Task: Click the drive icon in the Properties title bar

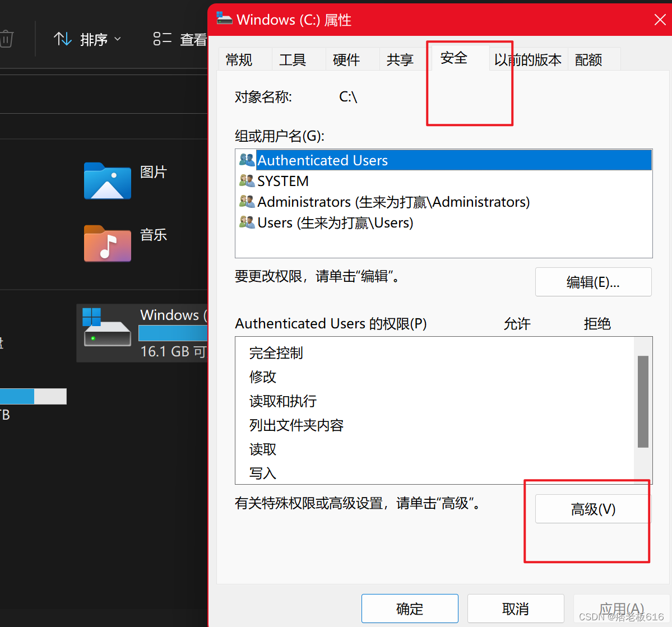Action: tap(224, 18)
